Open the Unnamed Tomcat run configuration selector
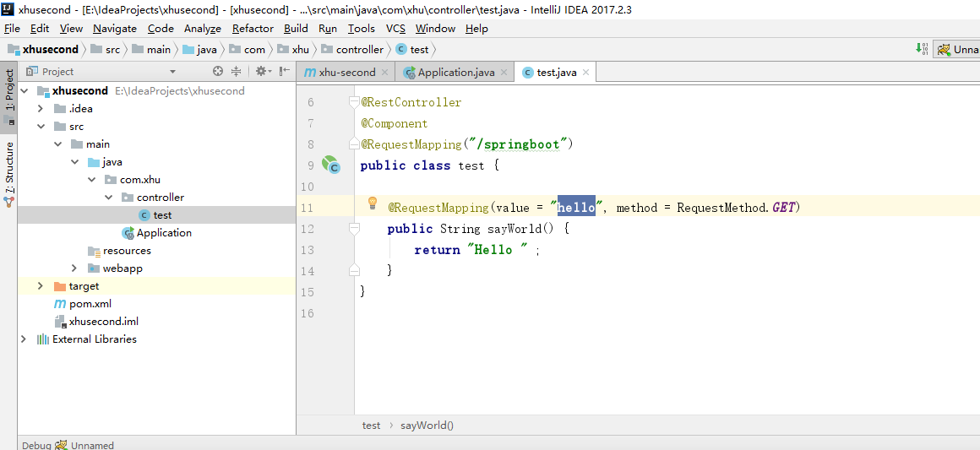The height and width of the screenshot is (450, 980). (x=957, y=49)
